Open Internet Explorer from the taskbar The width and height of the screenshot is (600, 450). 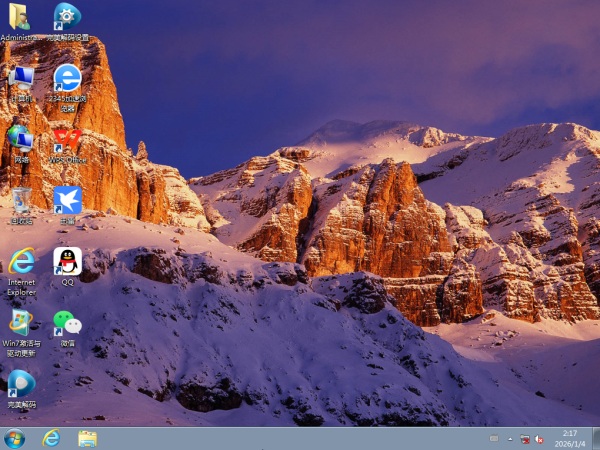(x=51, y=438)
